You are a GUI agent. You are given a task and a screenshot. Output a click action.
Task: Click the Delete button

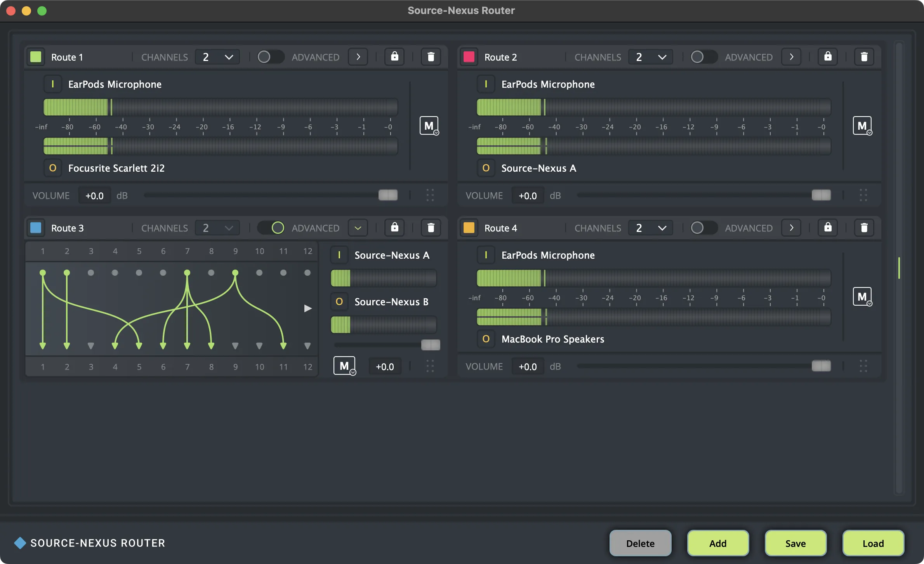(x=640, y=543)
